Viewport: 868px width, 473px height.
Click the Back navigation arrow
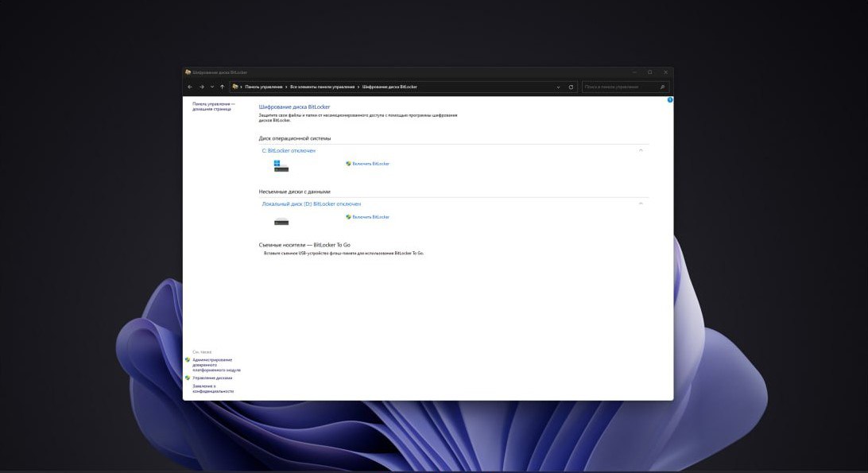pyautogui.click(x=190, y=87)
